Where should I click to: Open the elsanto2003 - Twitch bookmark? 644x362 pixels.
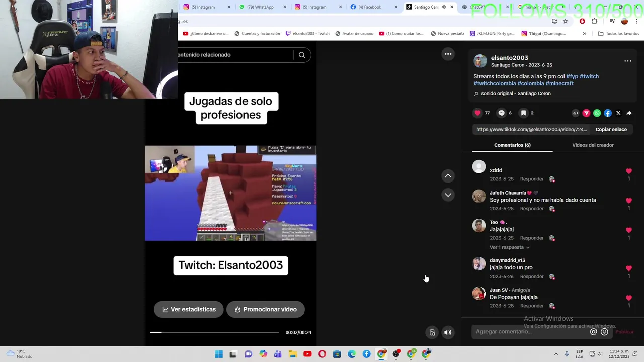[x=307, y=34]
